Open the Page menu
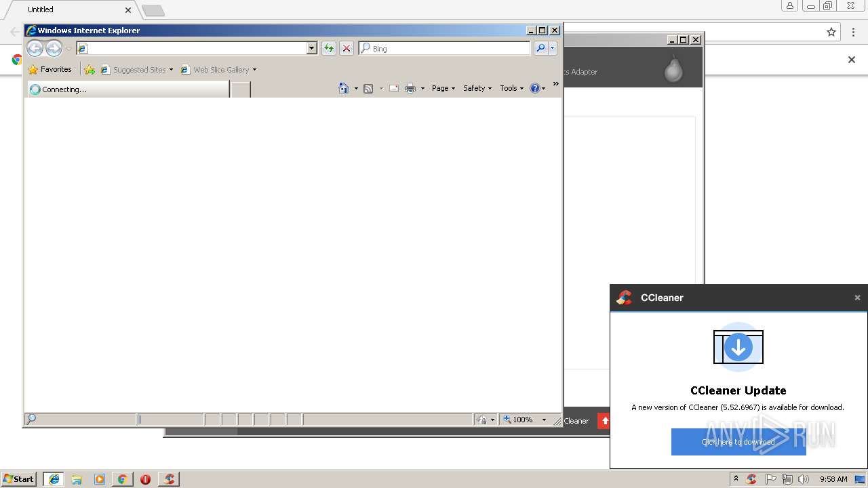The image size is (868, 488). (x=443, y=88)
